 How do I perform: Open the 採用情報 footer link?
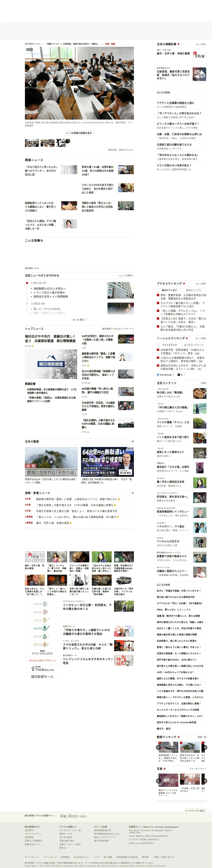(x=29, y=837)
